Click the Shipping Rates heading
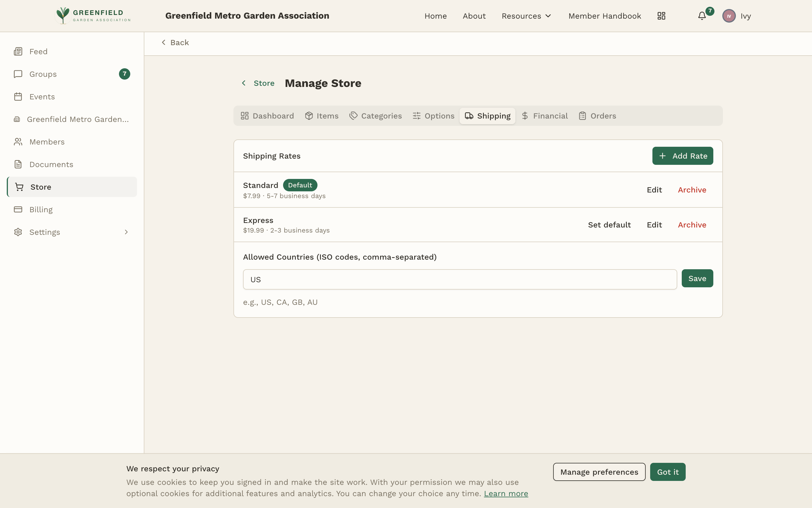 pyautogui.click(x=272, y=156)
